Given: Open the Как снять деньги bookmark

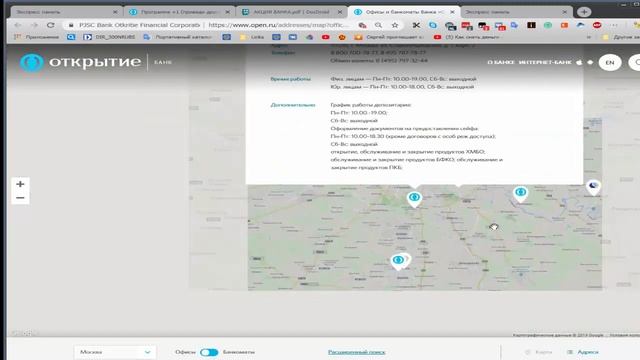Looking at the screenshot, I should point(467,37).
